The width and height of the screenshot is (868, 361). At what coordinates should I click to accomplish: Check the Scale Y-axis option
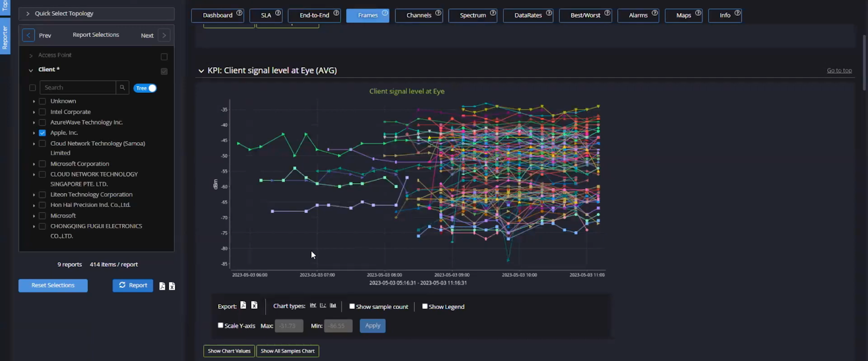(x=220, y=325)
